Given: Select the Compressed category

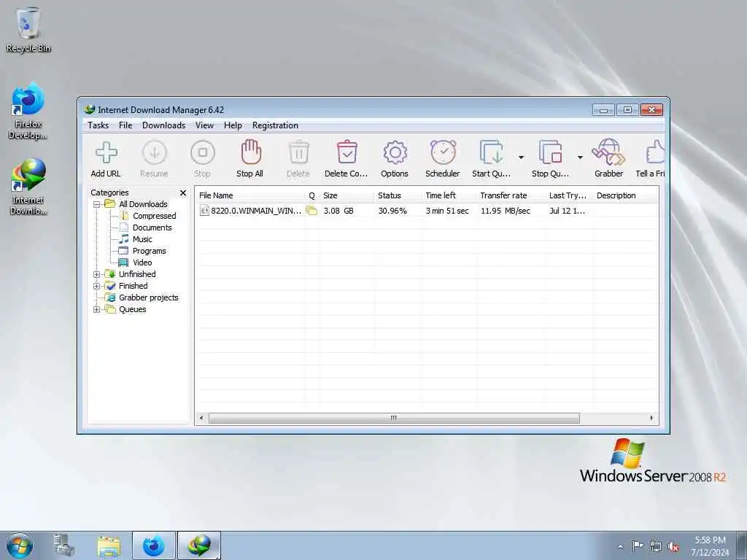Looking at the screenshot, I should click(x=155, y=216).
